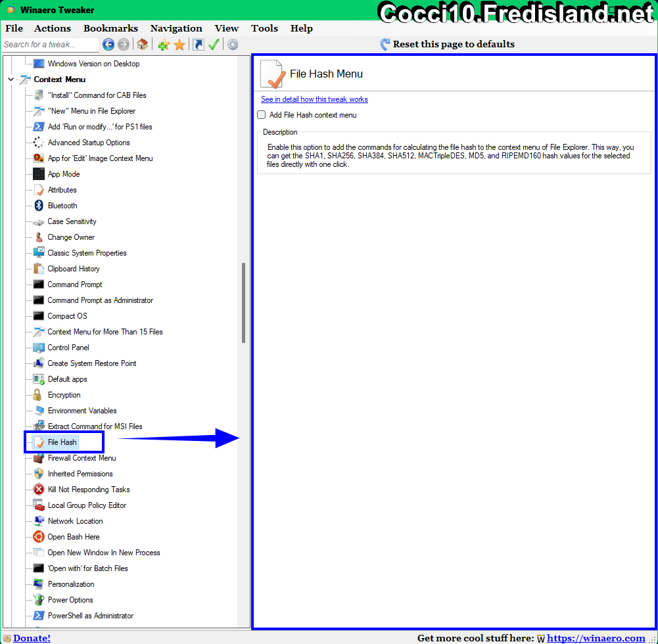Select Compact OS tree item
Image resolution: width=658 pixels, height=644 pixels.
(67, 316)
